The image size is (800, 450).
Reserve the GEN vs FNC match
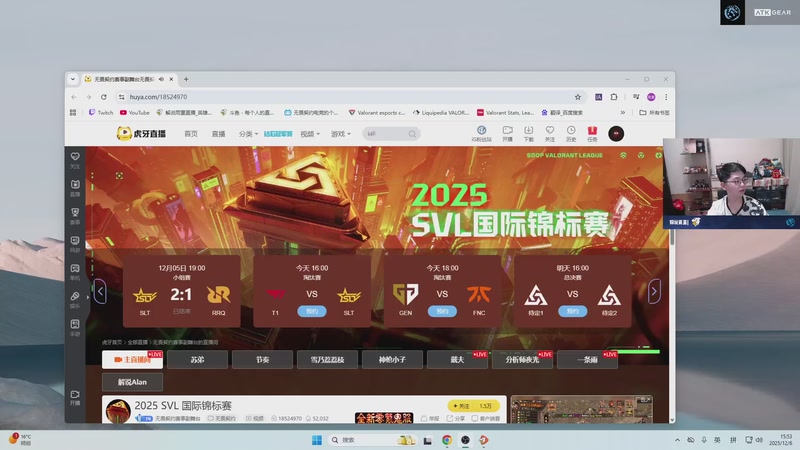442,311
